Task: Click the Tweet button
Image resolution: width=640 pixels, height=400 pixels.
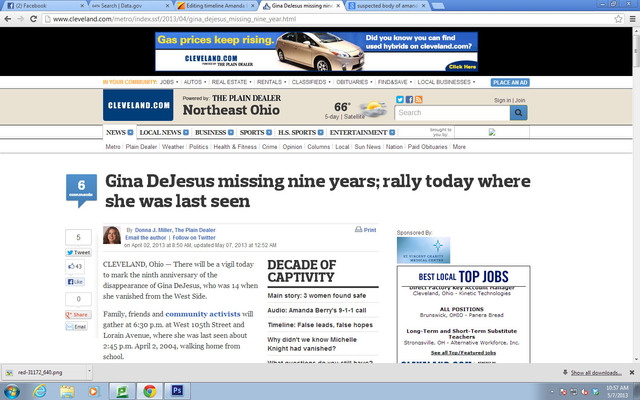Action: [x=78, y=252]
